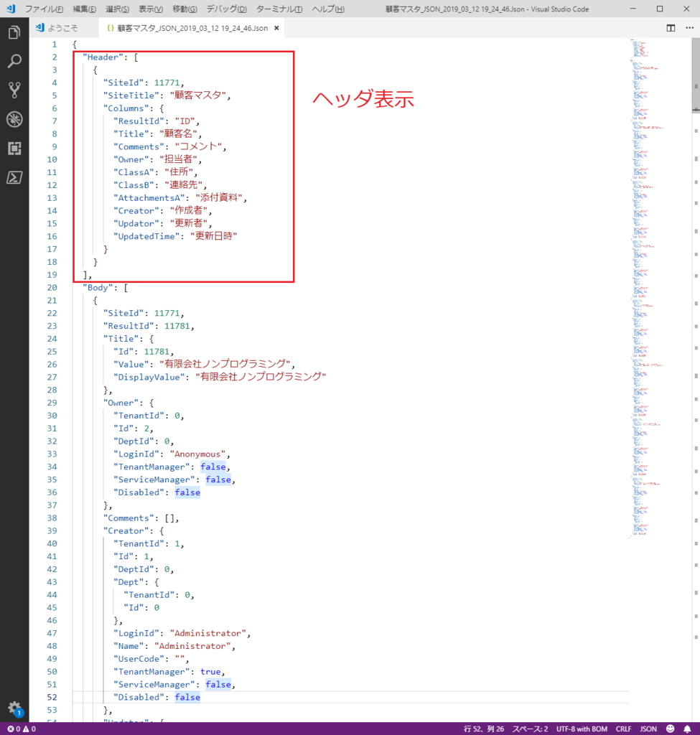Click the minimap code overview
Screen dimensions: 700x735
click(659, 288)
